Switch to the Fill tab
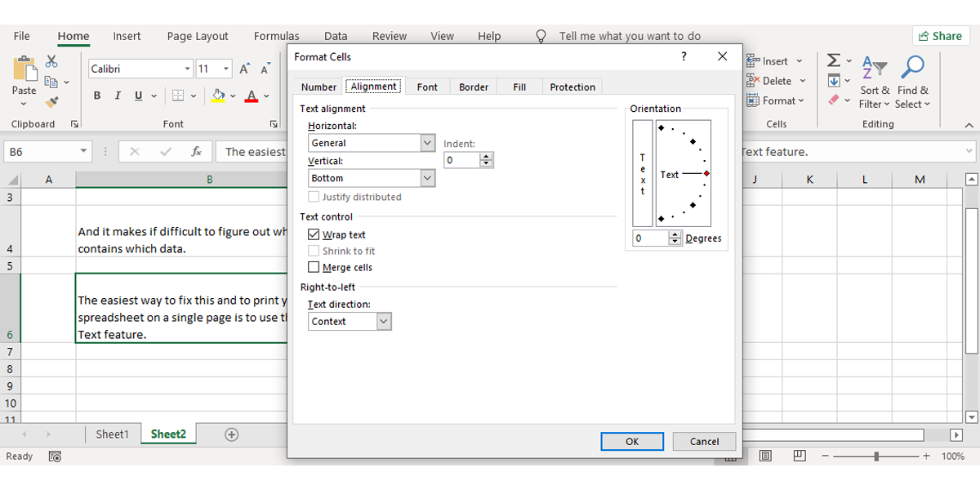The image size is (980, 490). pos(519,87)
